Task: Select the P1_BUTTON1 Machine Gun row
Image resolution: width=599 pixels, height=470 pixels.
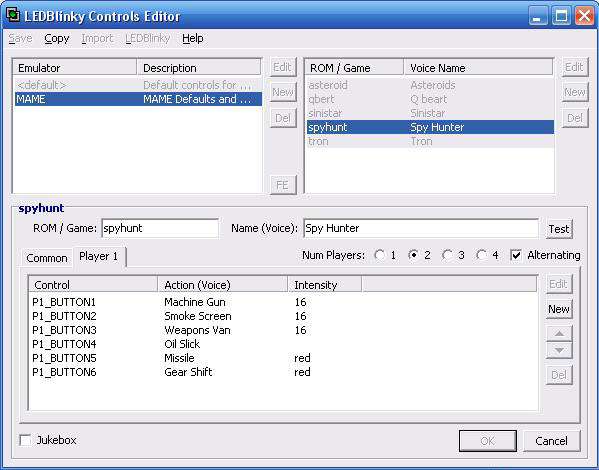Action: point(283,302)
